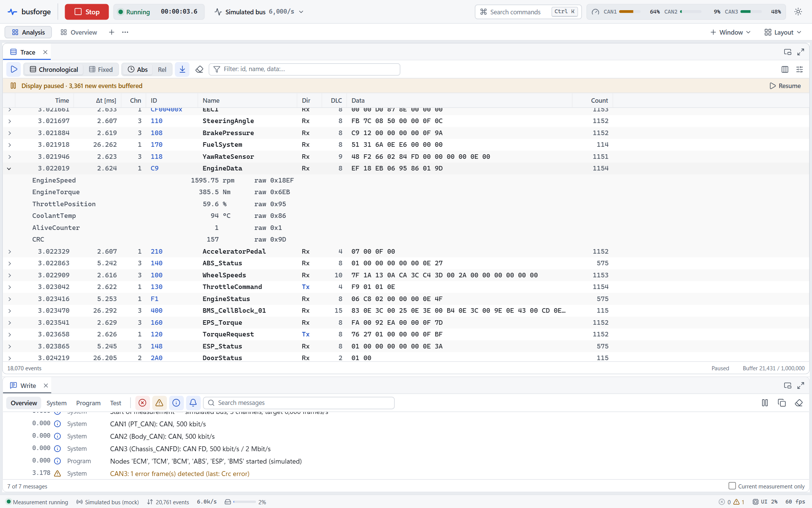Select the Test tab in Write panel
Viewport: 812px width, 508px height.
click(x=115, y=403)
